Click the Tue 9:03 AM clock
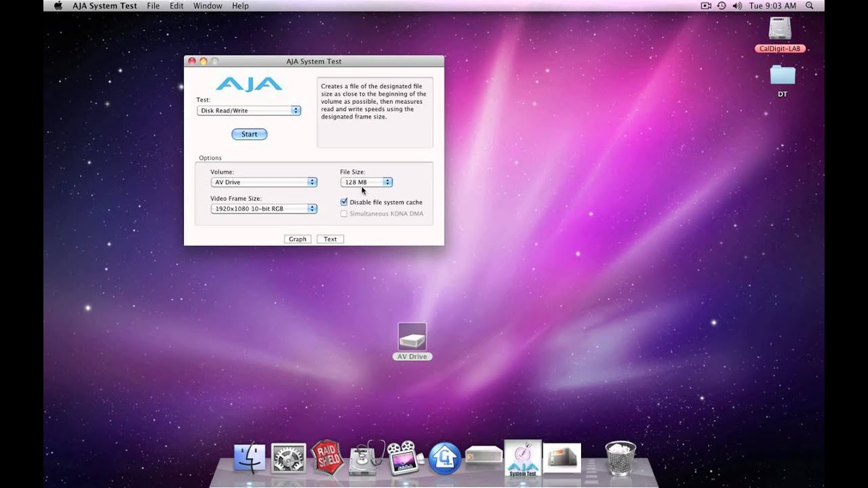 point(772,5)
